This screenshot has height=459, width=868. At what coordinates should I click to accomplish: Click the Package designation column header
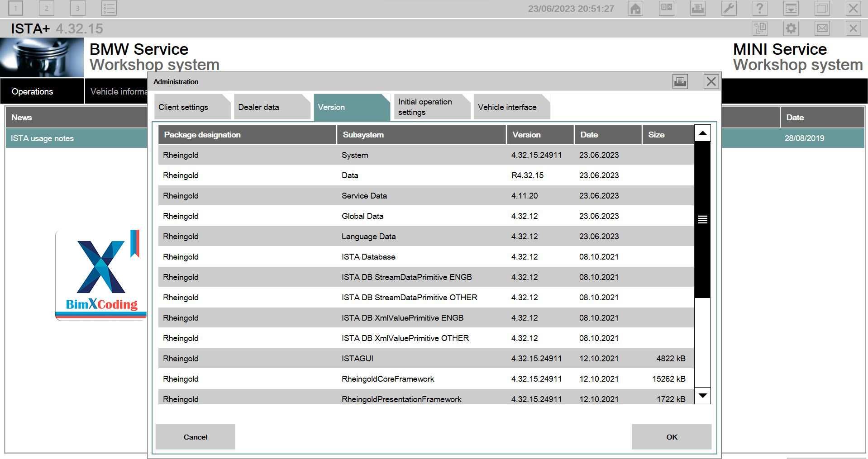(x=247, y=135)
